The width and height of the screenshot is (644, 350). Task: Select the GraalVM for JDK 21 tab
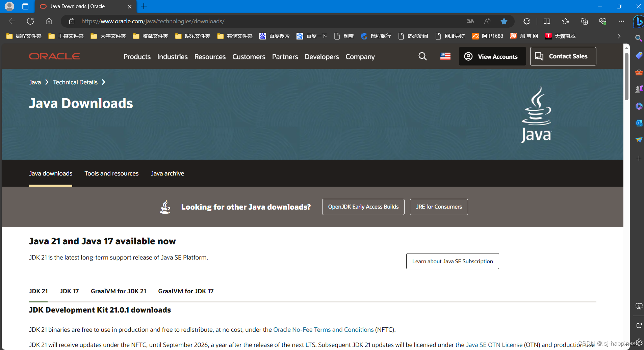point(119,291)
